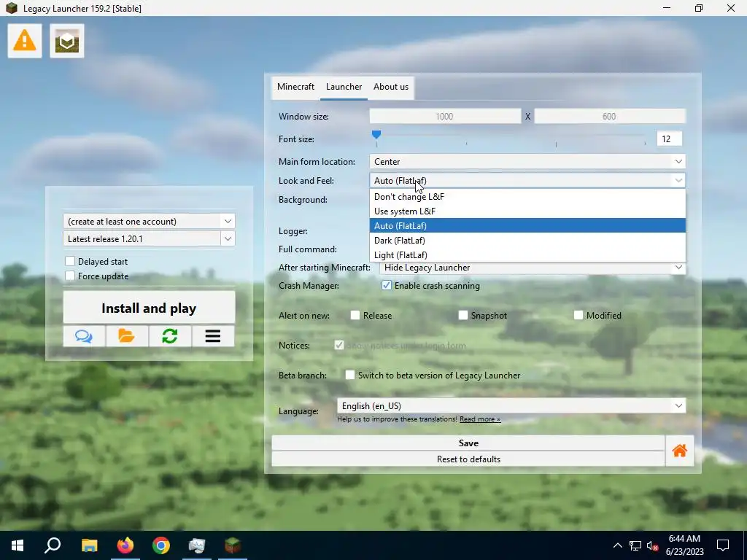Show hidden system tray icons
The width and height of the screenshot is (747, 560).
click(x=617, y=545)
